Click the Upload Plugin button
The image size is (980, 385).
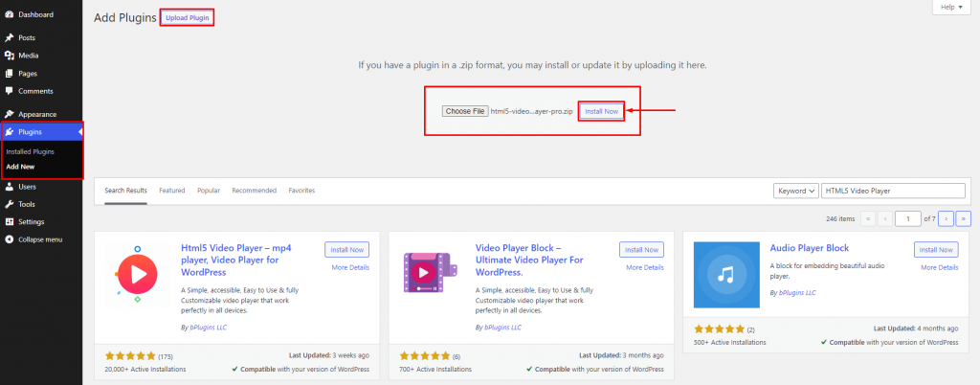pyautogui.click(x=187, y=17)
